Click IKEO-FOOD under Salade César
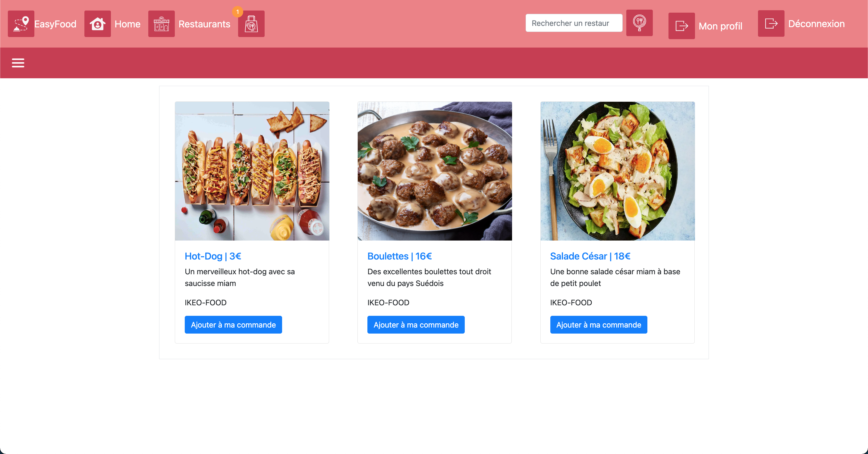Viewport: 868px width, 454px height. coord(571,303)
